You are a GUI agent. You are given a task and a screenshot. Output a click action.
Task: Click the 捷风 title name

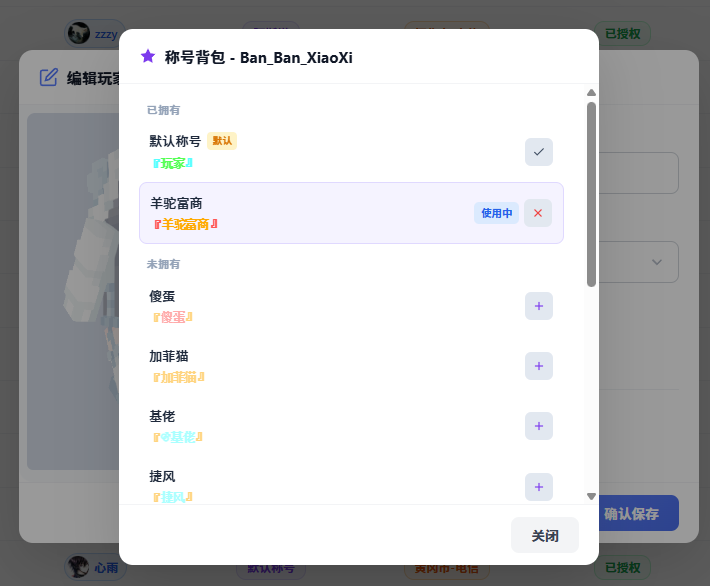point(162,476)
